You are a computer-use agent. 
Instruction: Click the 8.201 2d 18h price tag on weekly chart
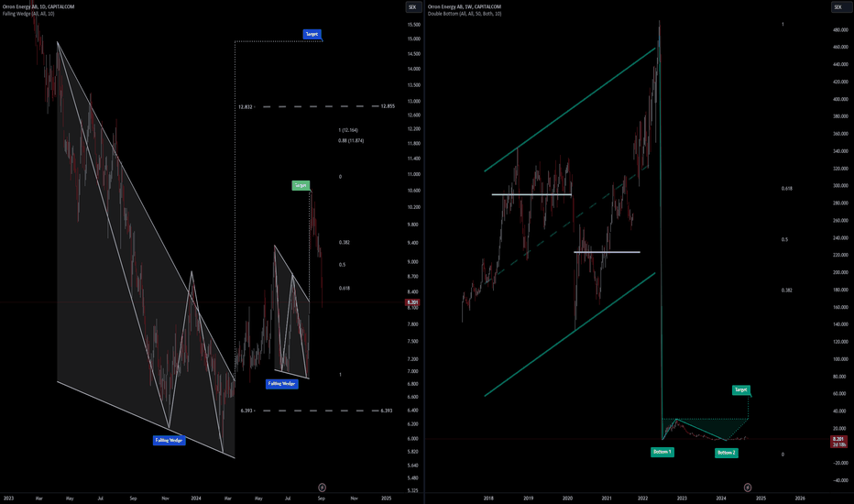click(x=838, y=442)
